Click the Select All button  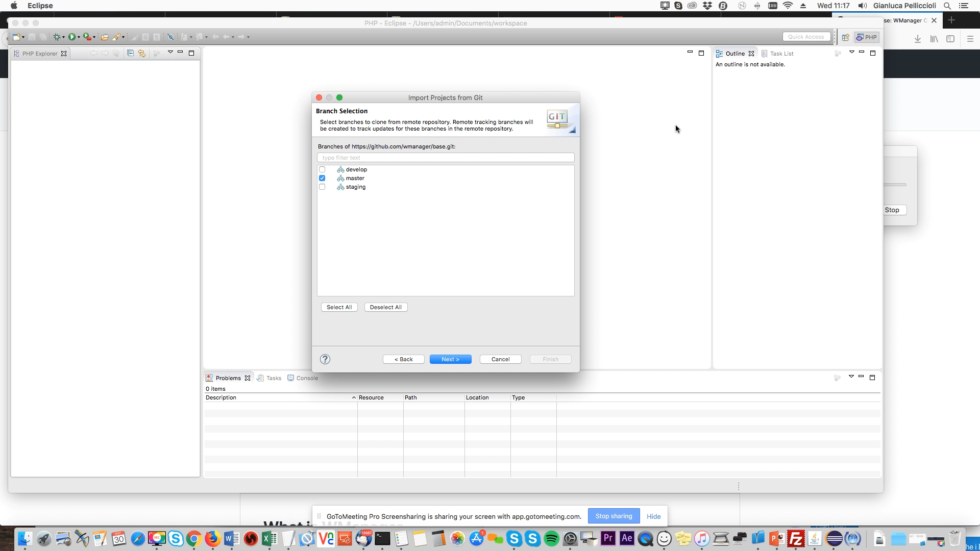339,307
